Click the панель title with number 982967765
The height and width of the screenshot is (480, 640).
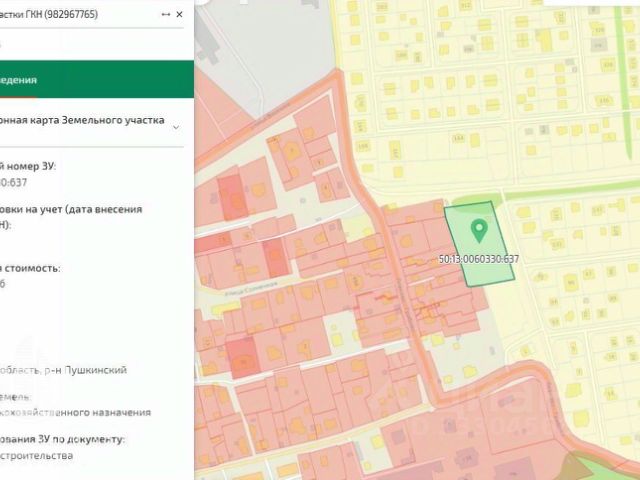coord(49,14)
